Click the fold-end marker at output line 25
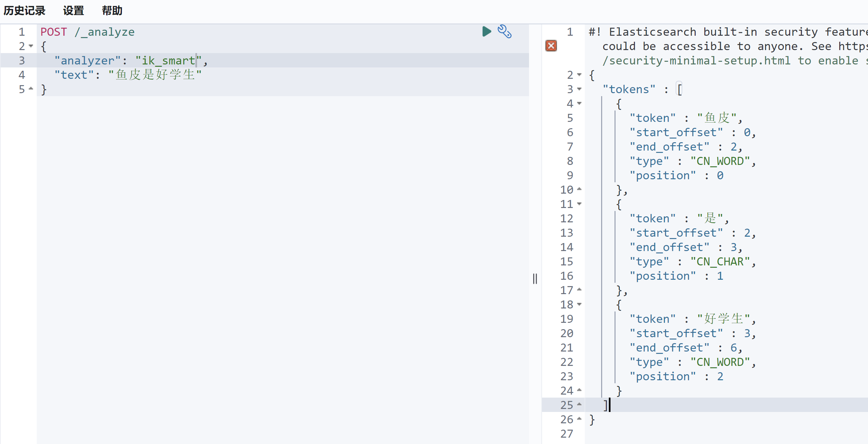 [x=579, y=405]
